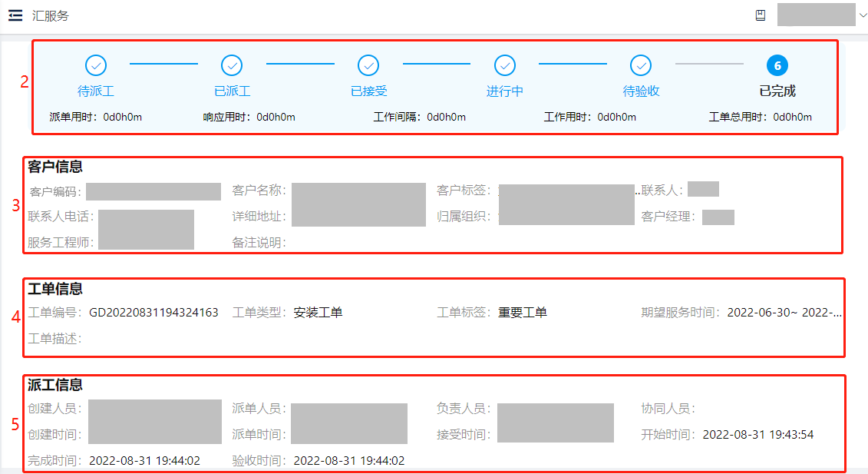Click the 客户标签 label
Viewport: 868px width, 474px height.
pos(464,191)
